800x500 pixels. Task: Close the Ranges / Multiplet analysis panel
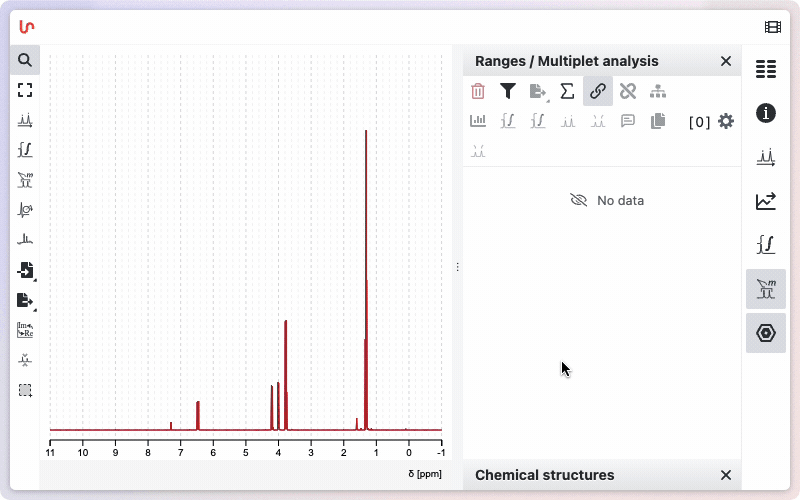[x=726, y=61]
